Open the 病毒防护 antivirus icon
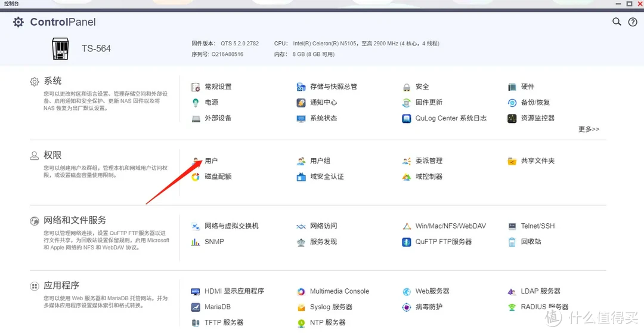 click(407, 307)
